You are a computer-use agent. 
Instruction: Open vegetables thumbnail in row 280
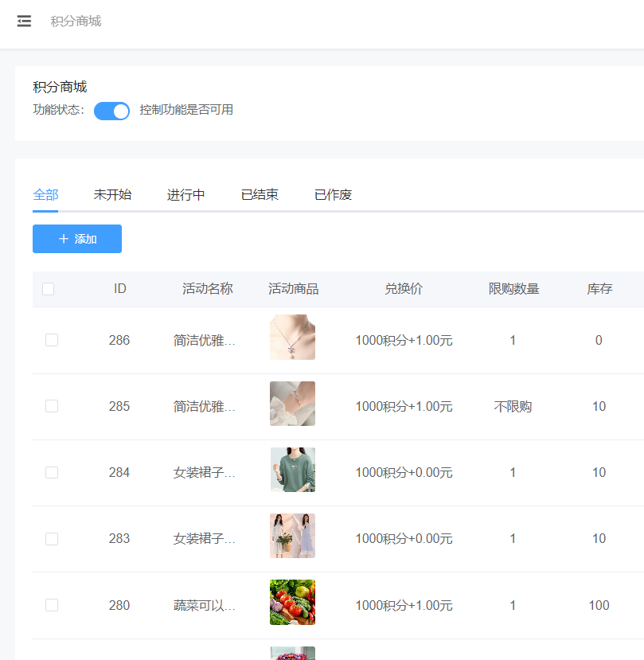point(292,603)
